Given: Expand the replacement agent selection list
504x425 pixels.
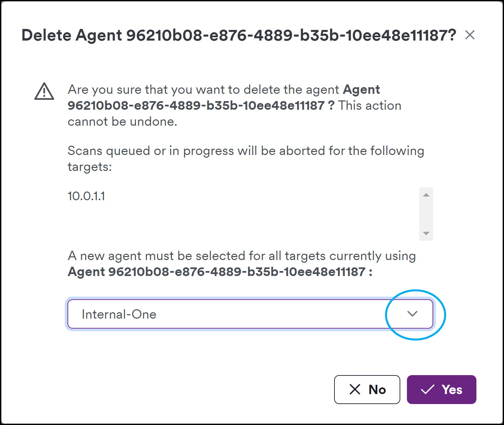Looking at the screenshot, I should tap(412, 314).
